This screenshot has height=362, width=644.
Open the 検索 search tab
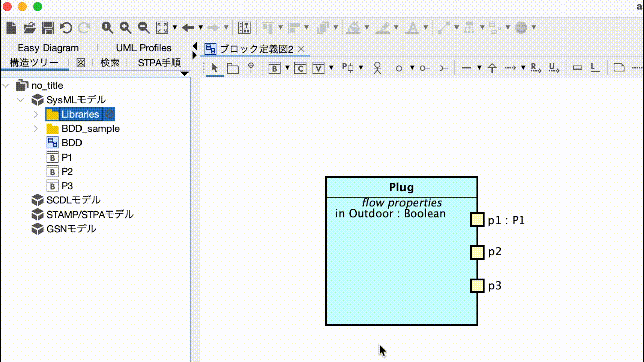point(110,63)
